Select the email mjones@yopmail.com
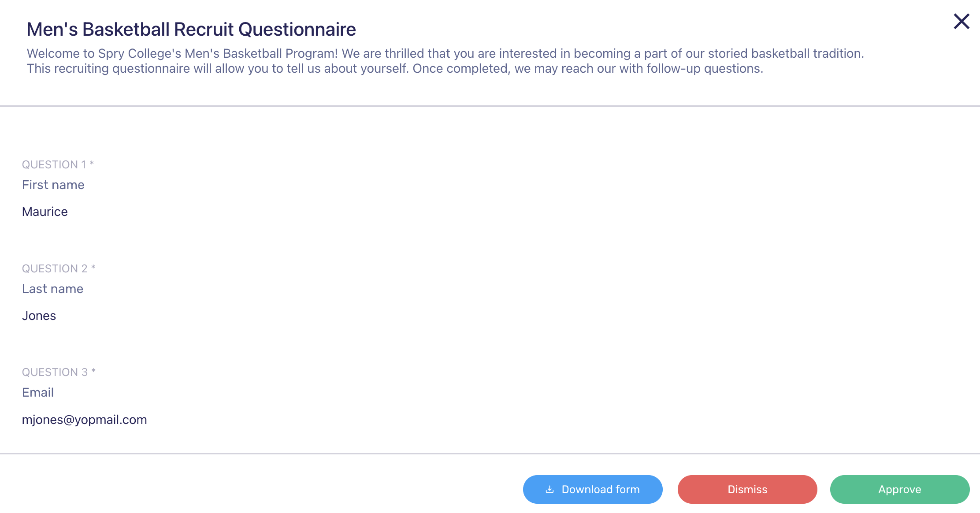The width and height of the screenshot is (980, 513). (85, 420)
